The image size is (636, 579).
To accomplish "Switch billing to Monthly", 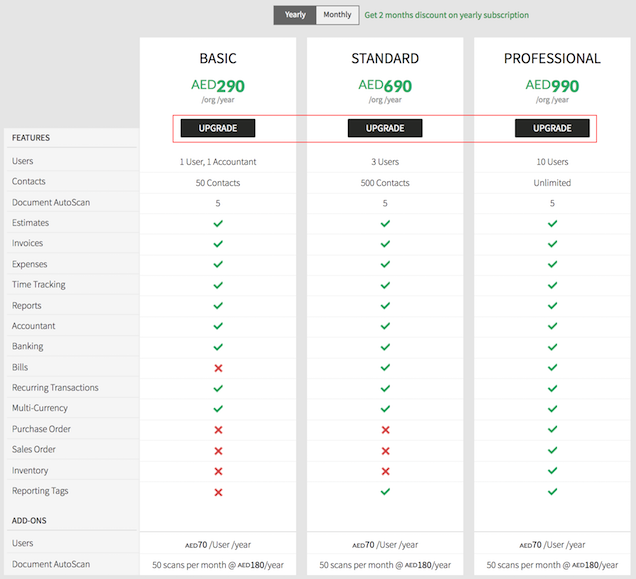I will click(x=337, y=15).
